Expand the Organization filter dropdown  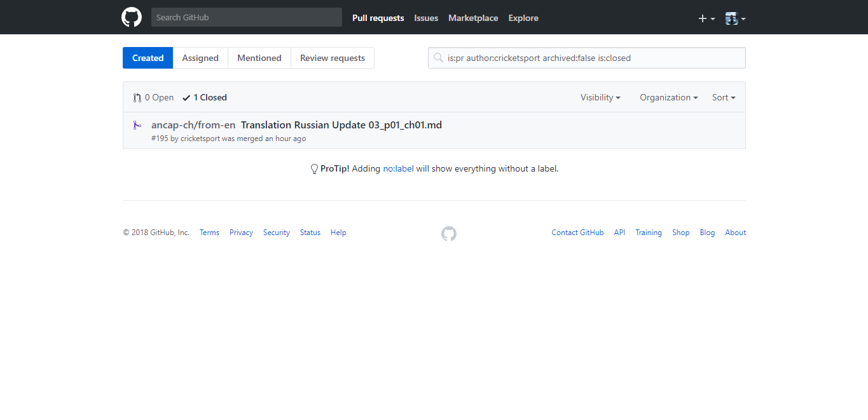669,97
